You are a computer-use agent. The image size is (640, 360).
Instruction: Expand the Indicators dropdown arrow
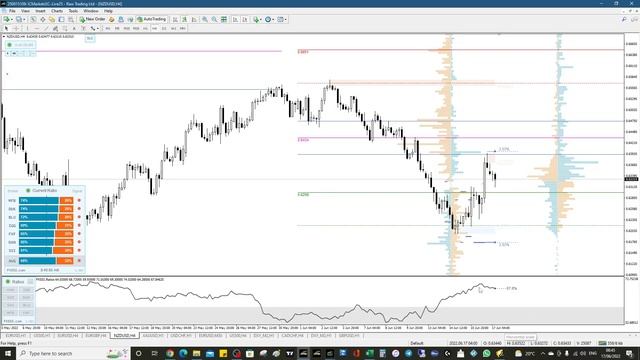260,19
